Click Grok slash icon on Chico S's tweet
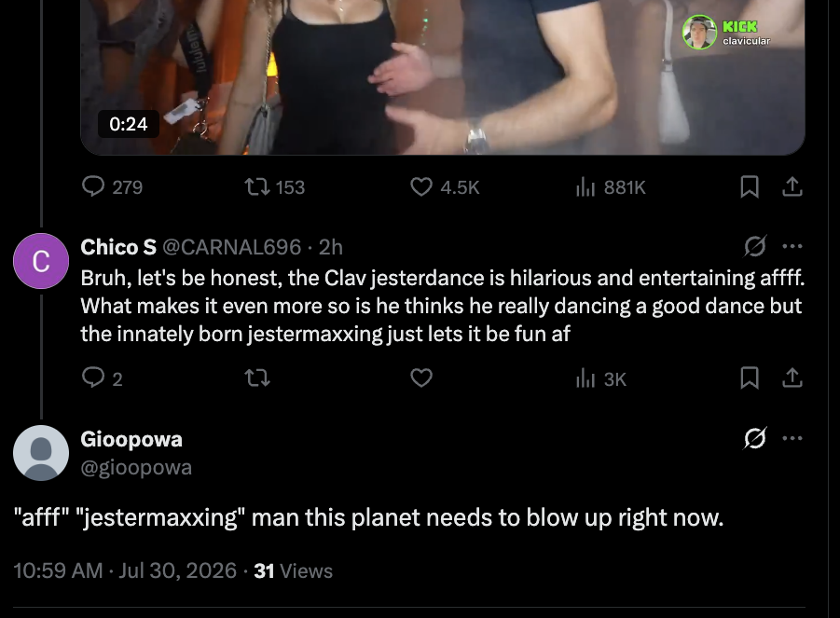840x618 pixels. tap(755, 246)
